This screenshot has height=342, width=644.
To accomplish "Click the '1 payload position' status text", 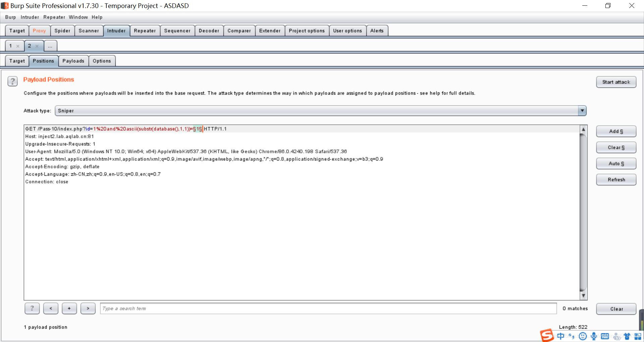I will point(46,327).
